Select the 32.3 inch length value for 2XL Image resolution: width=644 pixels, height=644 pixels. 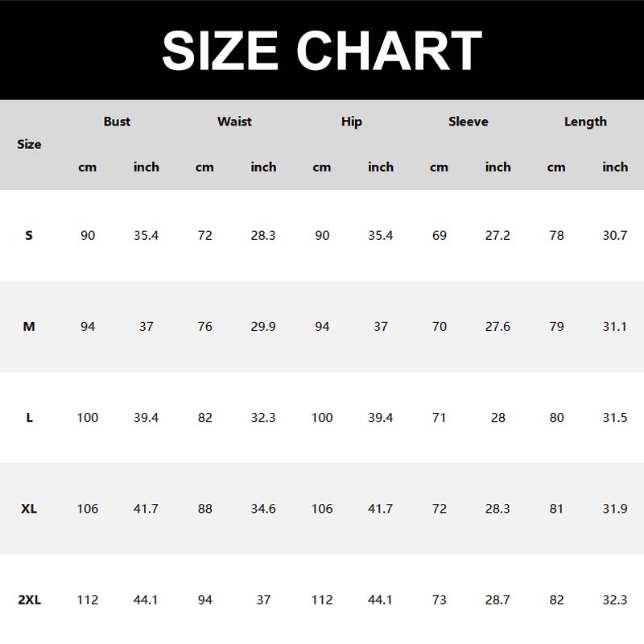(x=615, y=600)
